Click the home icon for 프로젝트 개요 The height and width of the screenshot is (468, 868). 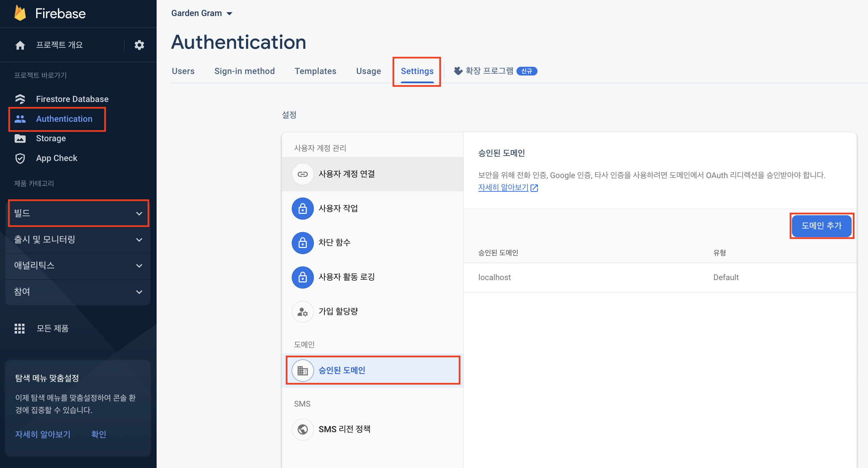[x=20, y=45]
